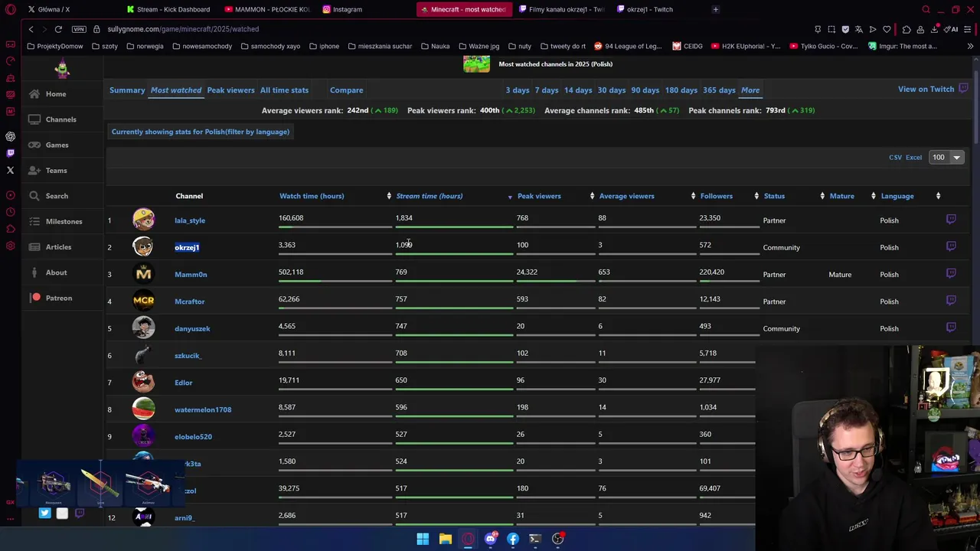Open Teams in the sidebar
The width and height of the screenshot is (980, 551).
tap(56, 171)
